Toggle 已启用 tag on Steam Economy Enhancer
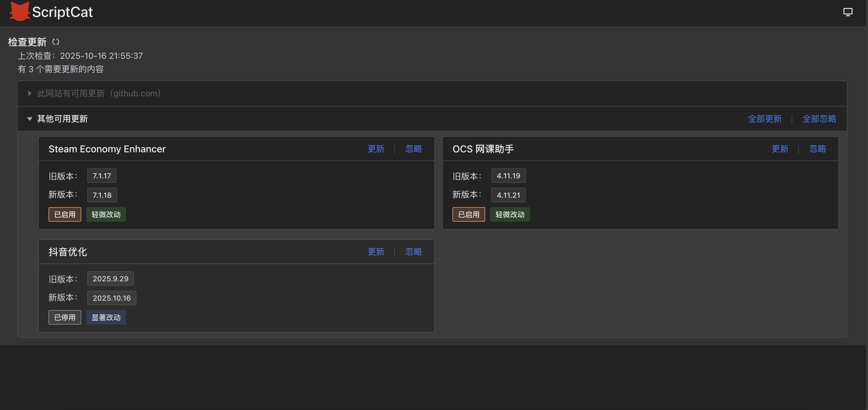Image resolution: width=868 pixels, height=410 pixels. (x=65, y=214)
